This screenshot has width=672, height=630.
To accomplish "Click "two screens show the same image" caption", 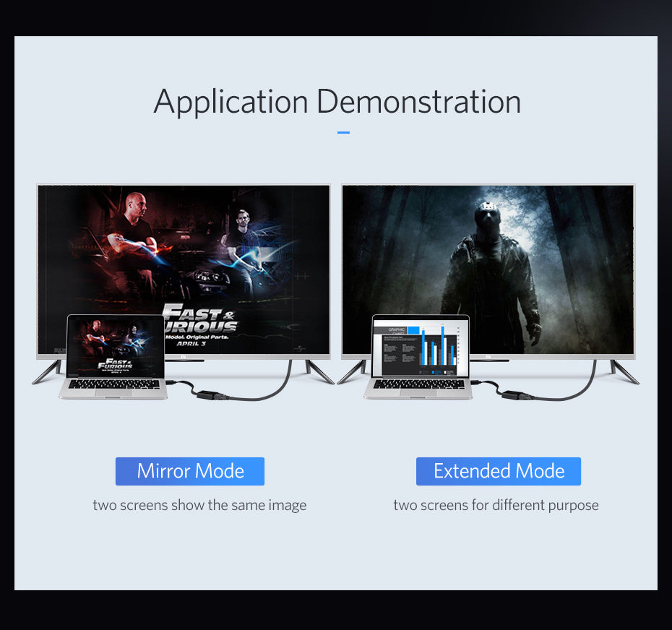I will 199,505.
